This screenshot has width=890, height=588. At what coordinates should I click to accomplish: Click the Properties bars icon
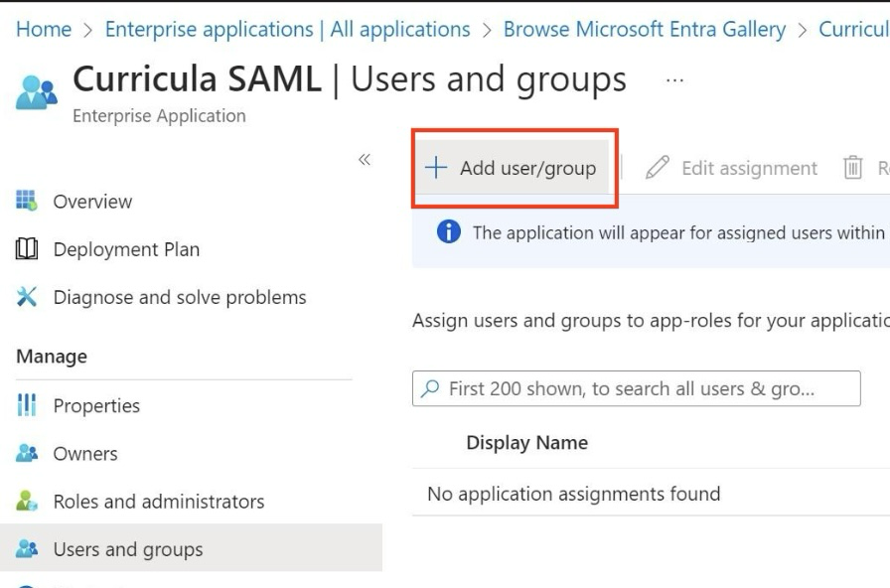(26, 405)
